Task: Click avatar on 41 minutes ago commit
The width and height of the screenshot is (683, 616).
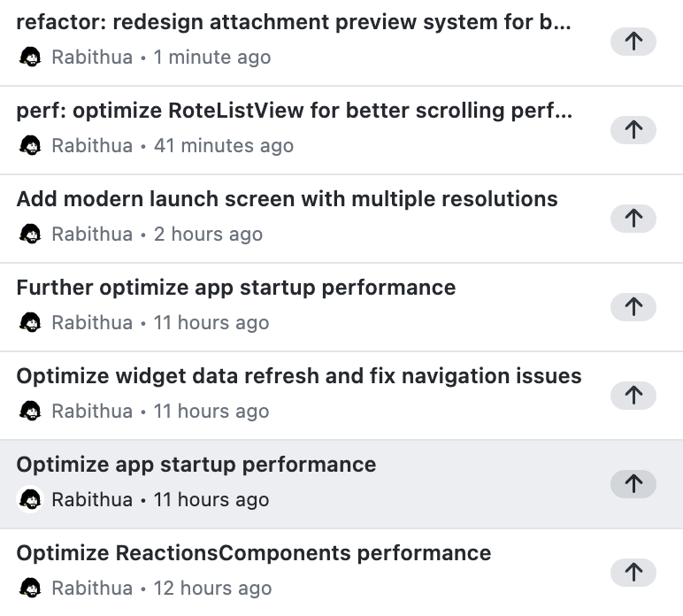Action: pos(30,146)
